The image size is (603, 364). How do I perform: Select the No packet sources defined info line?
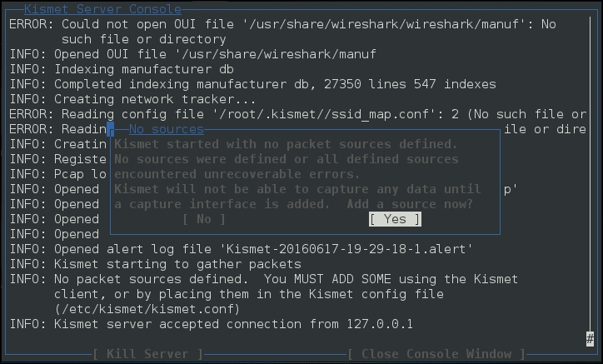264,279
